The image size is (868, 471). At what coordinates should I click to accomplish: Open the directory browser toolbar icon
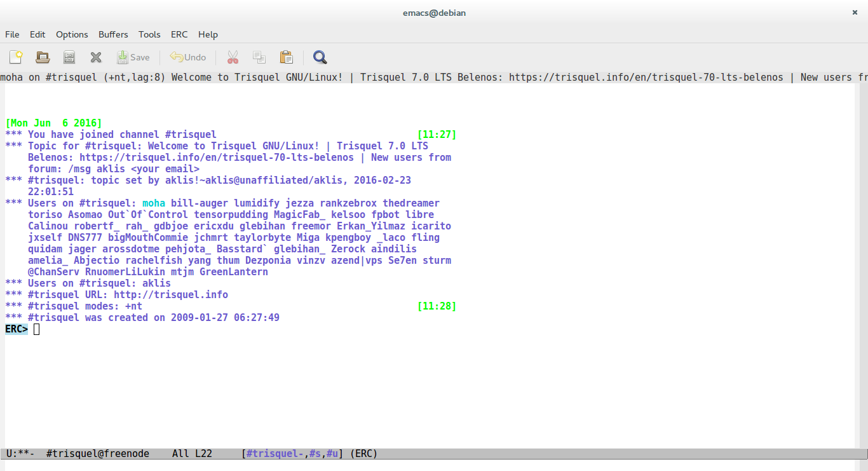(69, 57)
